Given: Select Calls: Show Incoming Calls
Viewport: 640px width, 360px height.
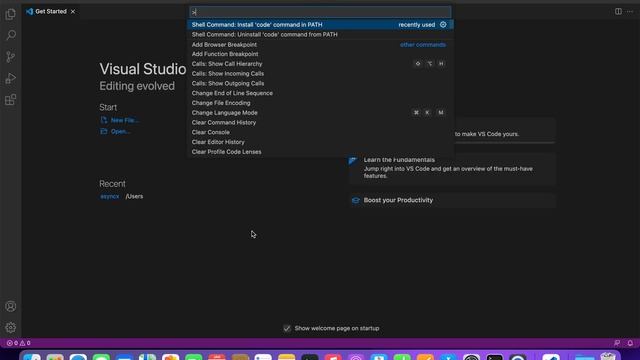Looking at the screenshot, I should point(320,73).
